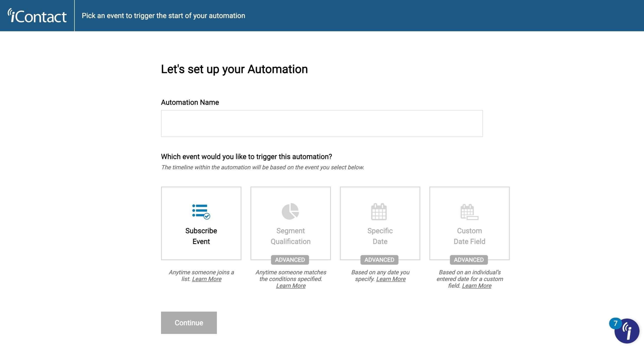Open Learn More under Segment Qualification

click(290, 286)
